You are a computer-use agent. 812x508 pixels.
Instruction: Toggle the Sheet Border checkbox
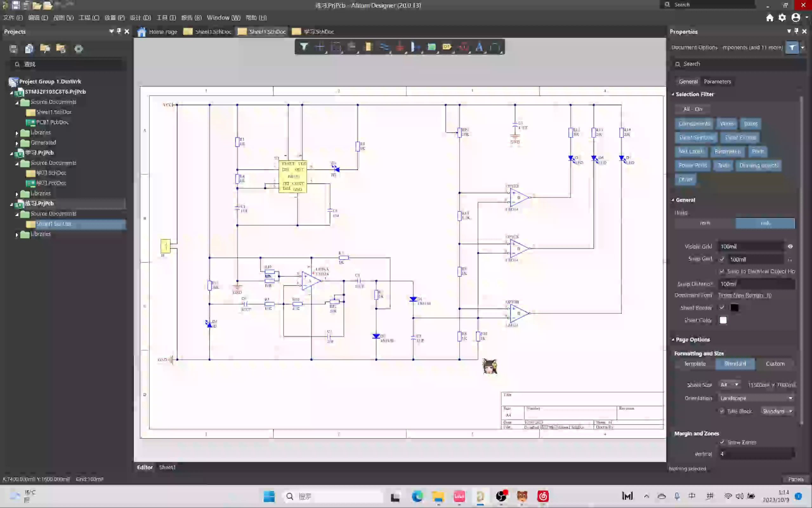pos(722,307)
